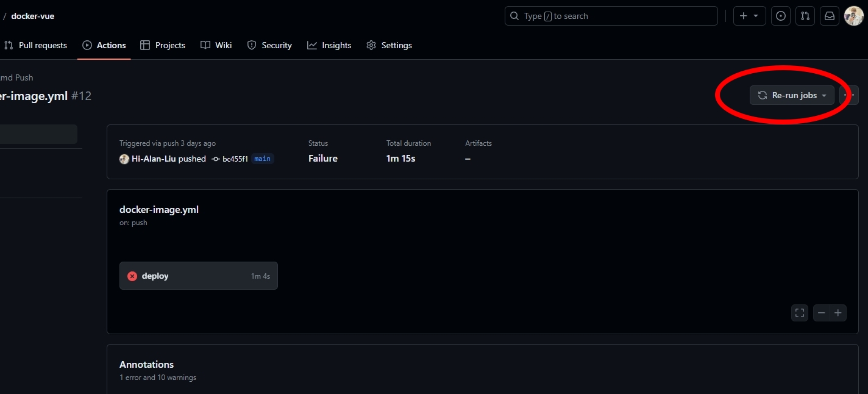Click 'Triggered via push 3 days ago' text
This screenshot has width=868, height=394.
click(x=168, y=143)
